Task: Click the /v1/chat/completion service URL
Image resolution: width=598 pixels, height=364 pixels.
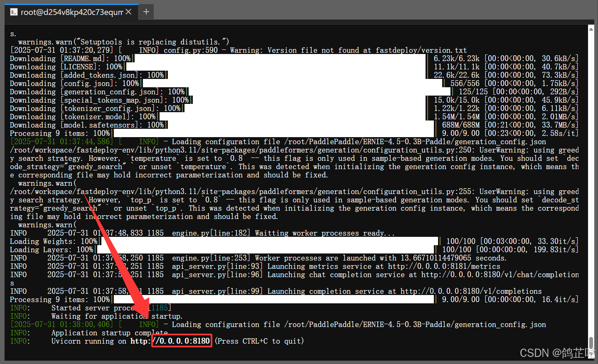Action: (x=500, y=275)
